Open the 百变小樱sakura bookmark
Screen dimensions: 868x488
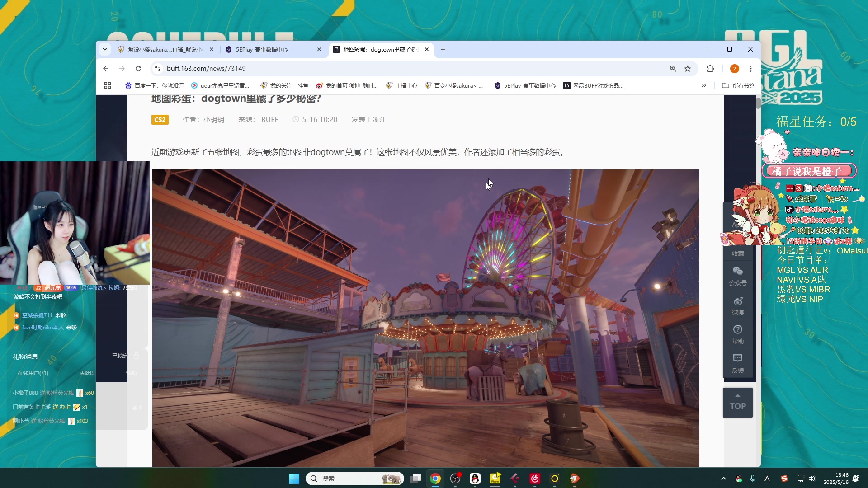click(x=454, y=85)
